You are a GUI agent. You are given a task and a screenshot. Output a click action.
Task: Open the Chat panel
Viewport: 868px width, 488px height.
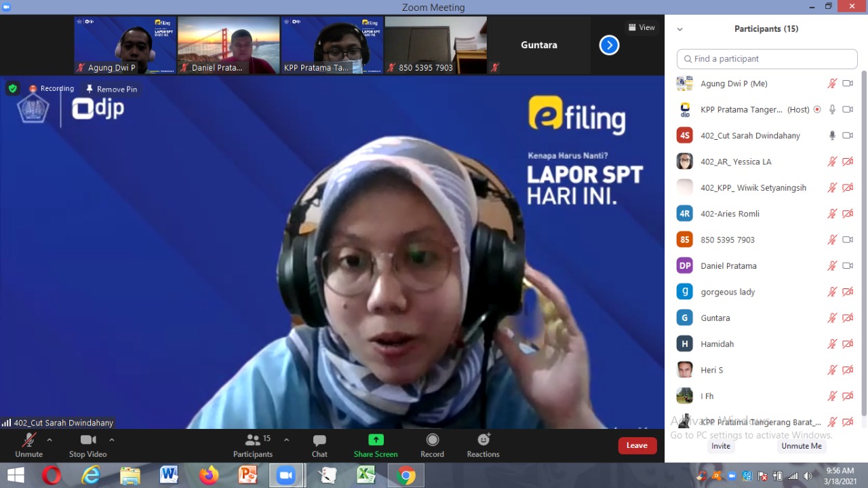(319, 445)
